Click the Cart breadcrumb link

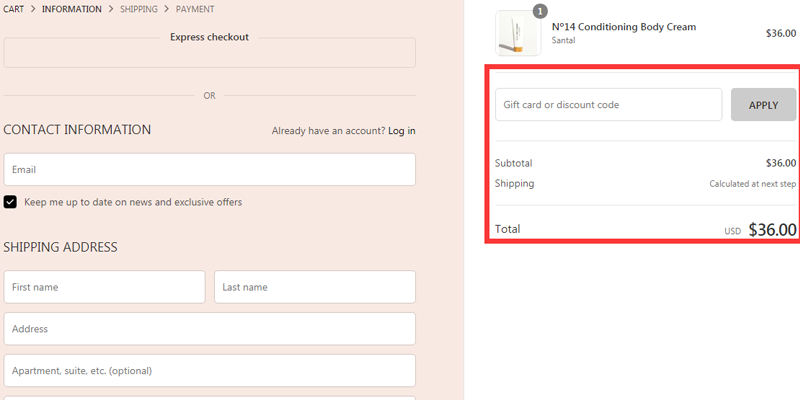pos(13,9)
